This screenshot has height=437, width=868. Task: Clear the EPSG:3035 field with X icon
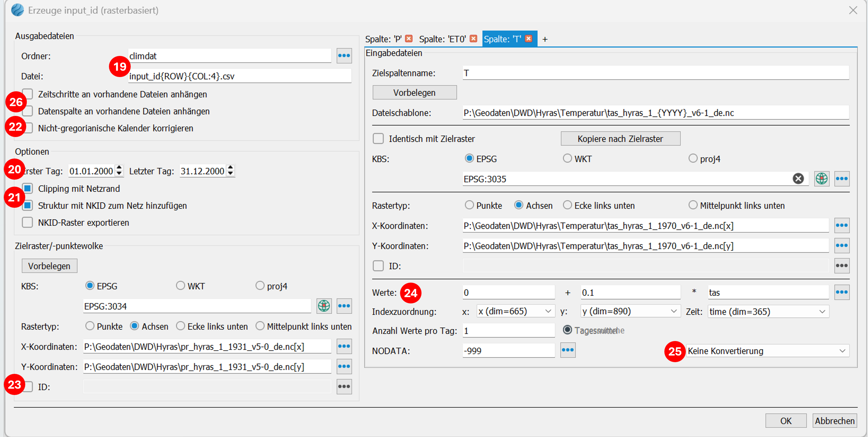(x=798, y=179)
